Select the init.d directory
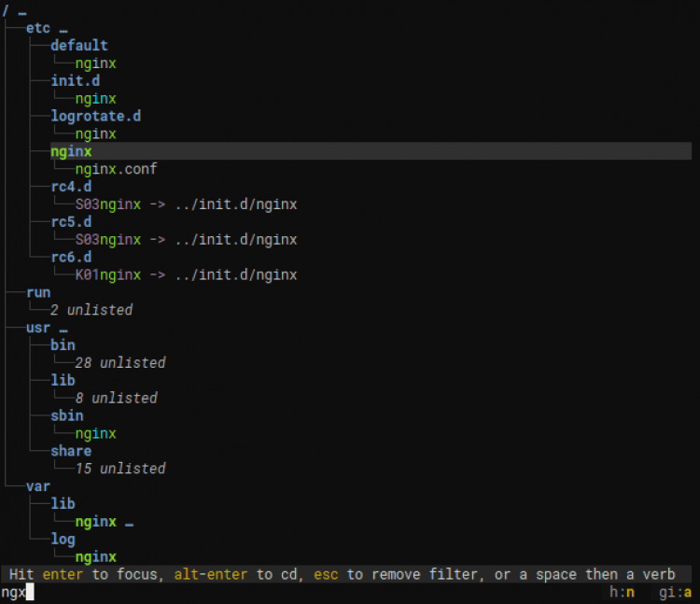Image resolution: width=700 pixels, height=604 pixels. pyautogui.click(x=75, y=81)
